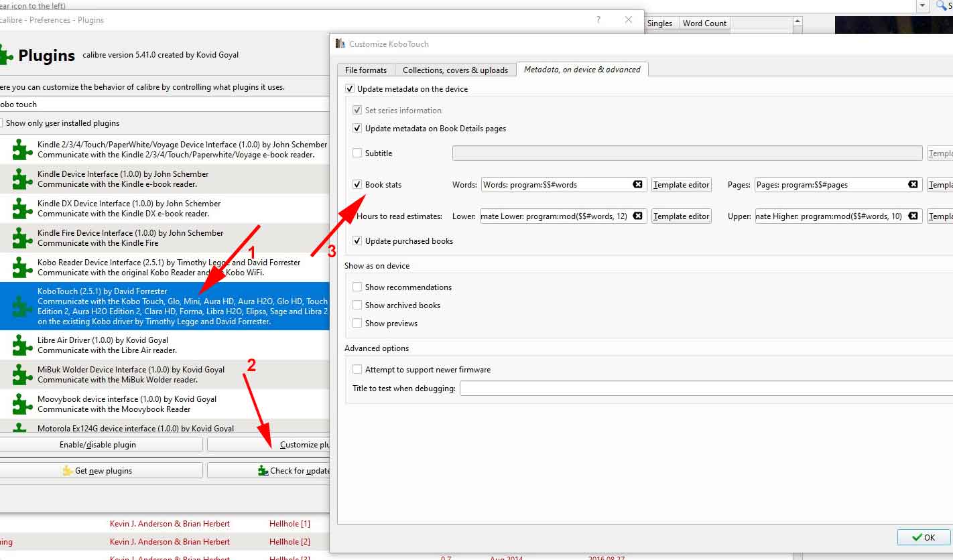Open help for the Plugins preferences window
The height and width of the screenshot is (560, 953).
click(598, 20)
